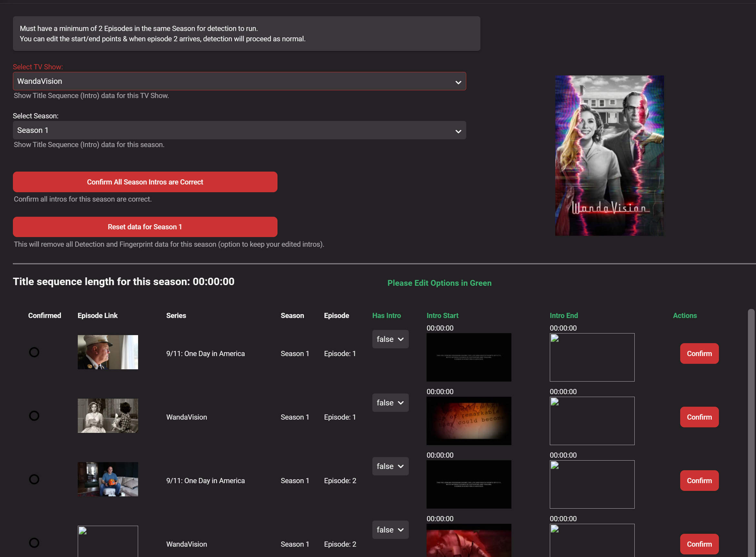The image size is (756, 557).
Task: Change Has Intro dropdown for 9/11 Episode 2
Action: tap(390, 466)
